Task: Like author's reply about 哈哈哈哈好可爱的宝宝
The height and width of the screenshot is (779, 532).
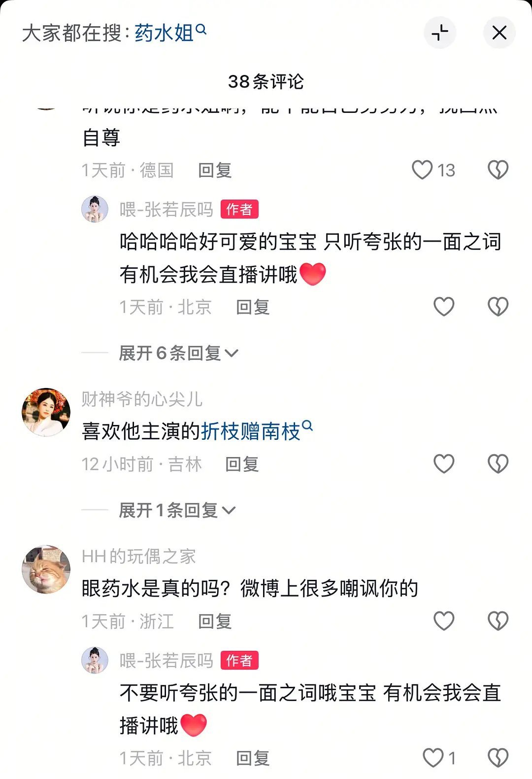Action: 443,307
